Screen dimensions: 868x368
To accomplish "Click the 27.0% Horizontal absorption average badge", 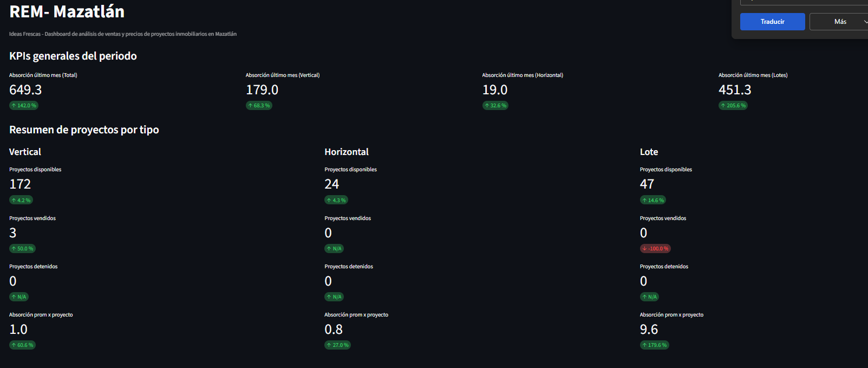I will point(338,345).
